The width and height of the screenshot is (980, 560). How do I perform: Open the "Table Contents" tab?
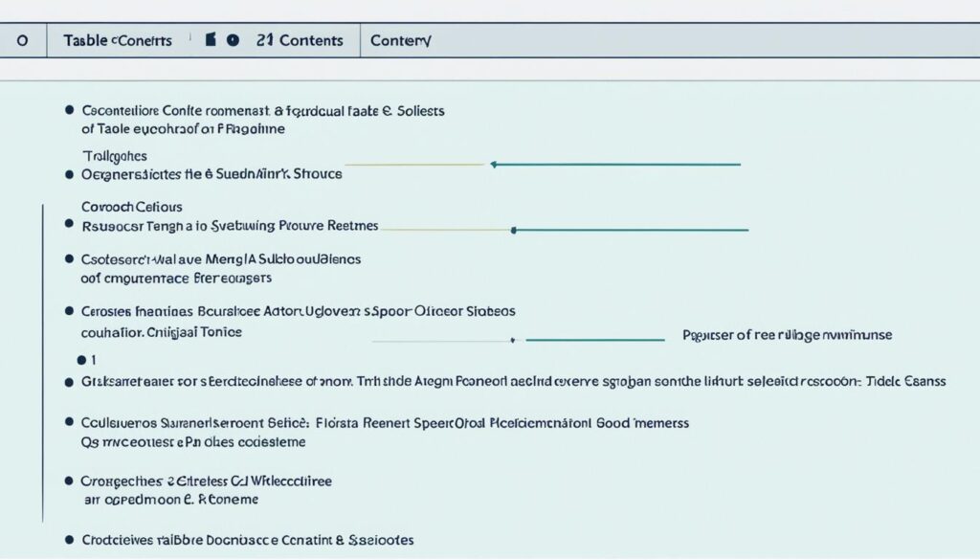tap(118, 40)
